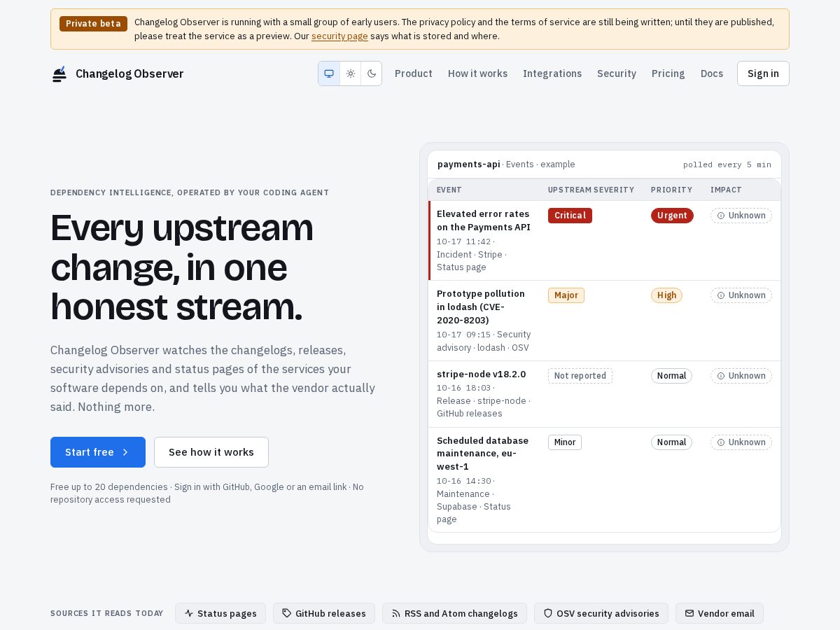Open the Docs nav item
Screen dimensions: 840x630
(x=712, y=73)
